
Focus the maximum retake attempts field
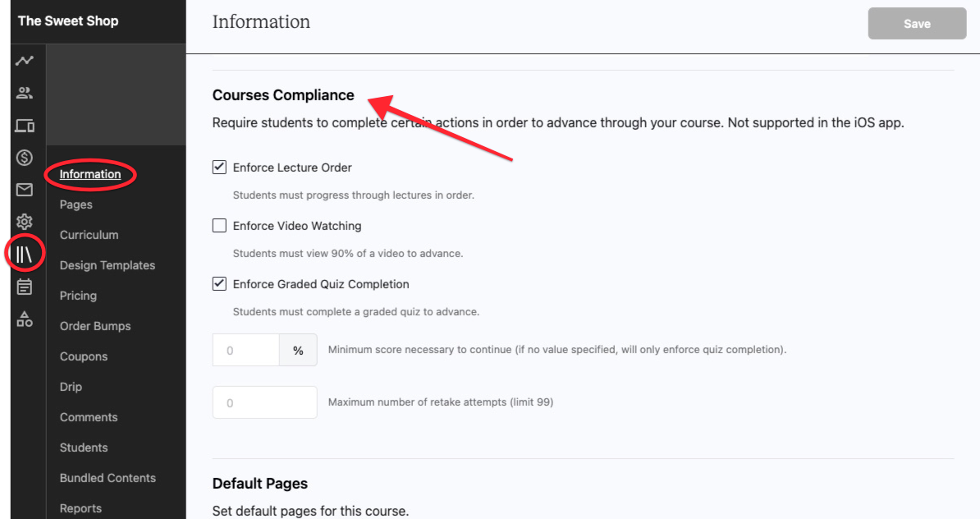pos(264,402)
